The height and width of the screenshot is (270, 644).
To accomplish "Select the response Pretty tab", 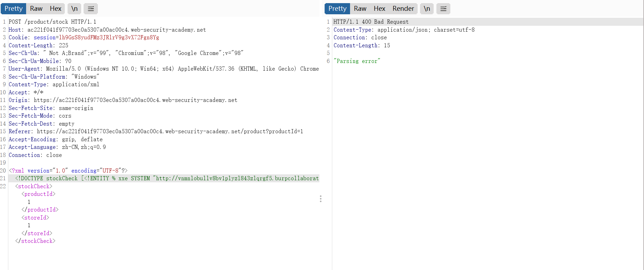I will click(x=337, y=9).
